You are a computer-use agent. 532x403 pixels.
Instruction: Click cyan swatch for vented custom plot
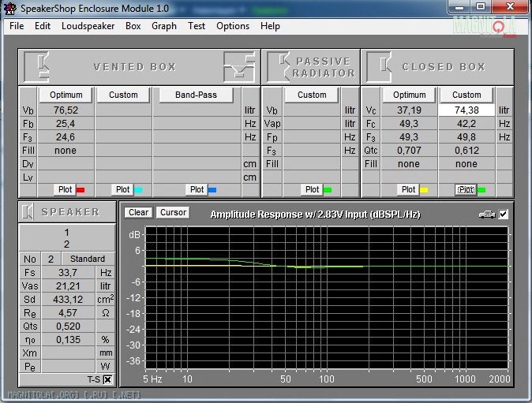138,190
